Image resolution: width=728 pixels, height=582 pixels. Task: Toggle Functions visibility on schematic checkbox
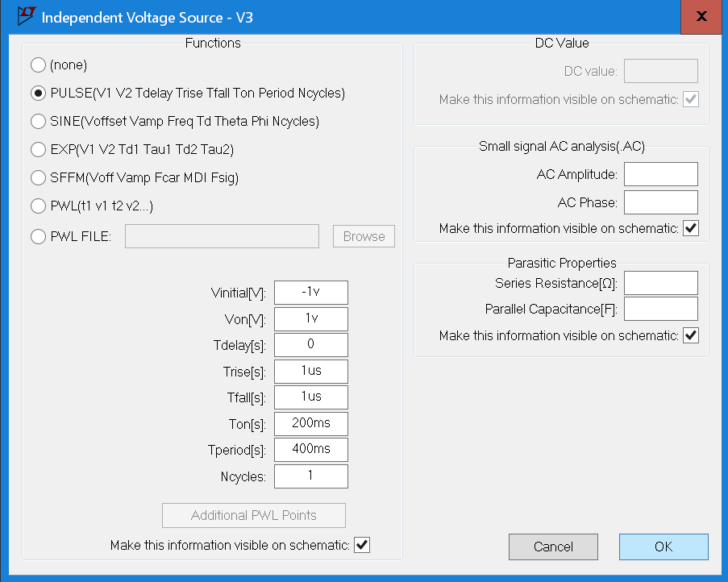[x=362, y=546]
